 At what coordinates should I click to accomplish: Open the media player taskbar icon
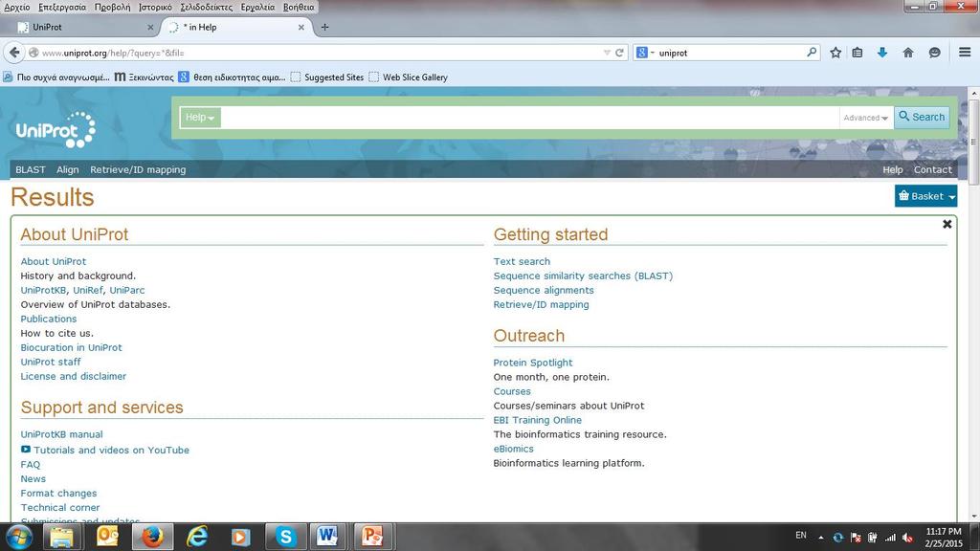(x=240, y=537)
